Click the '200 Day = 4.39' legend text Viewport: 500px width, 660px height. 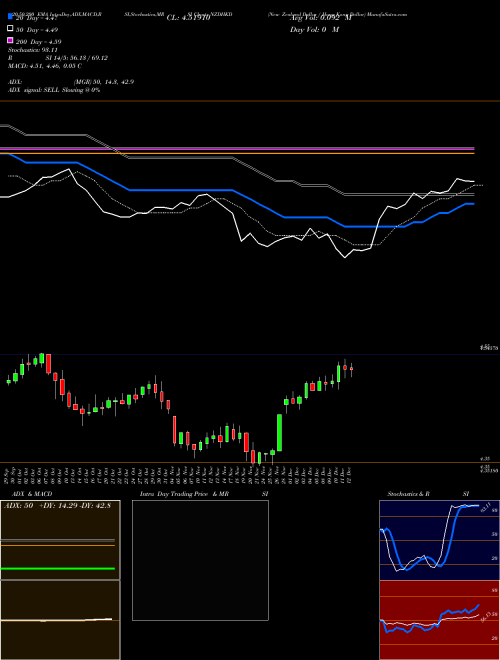coord(39,42)
